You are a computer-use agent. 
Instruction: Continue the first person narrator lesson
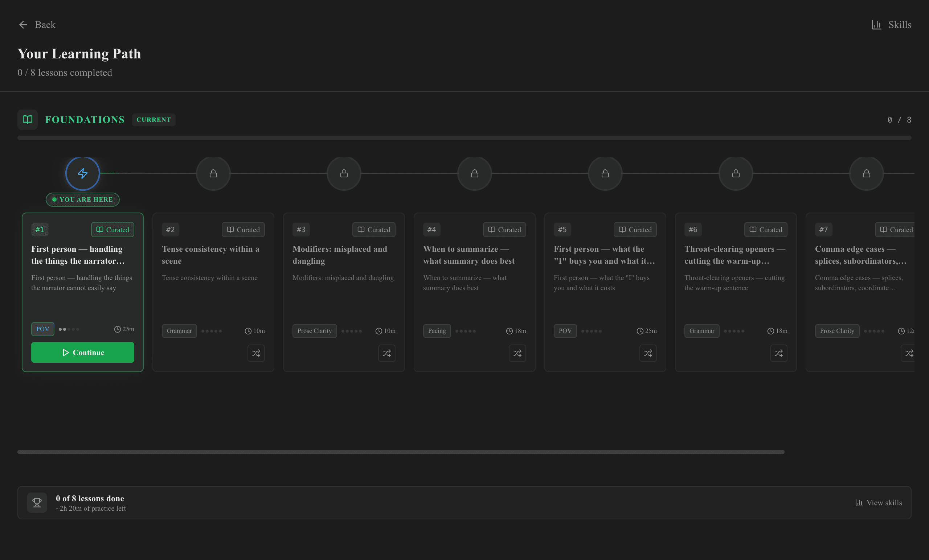83,352
